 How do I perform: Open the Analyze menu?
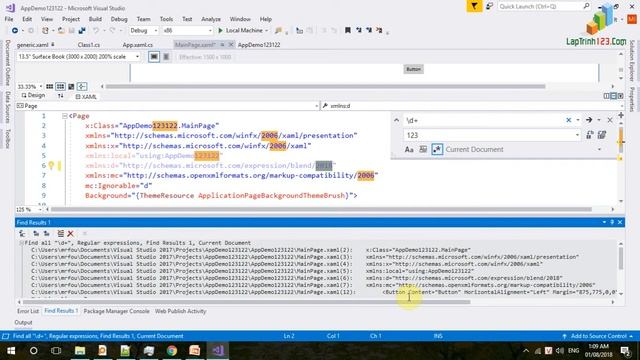click(x=211, y=19)
